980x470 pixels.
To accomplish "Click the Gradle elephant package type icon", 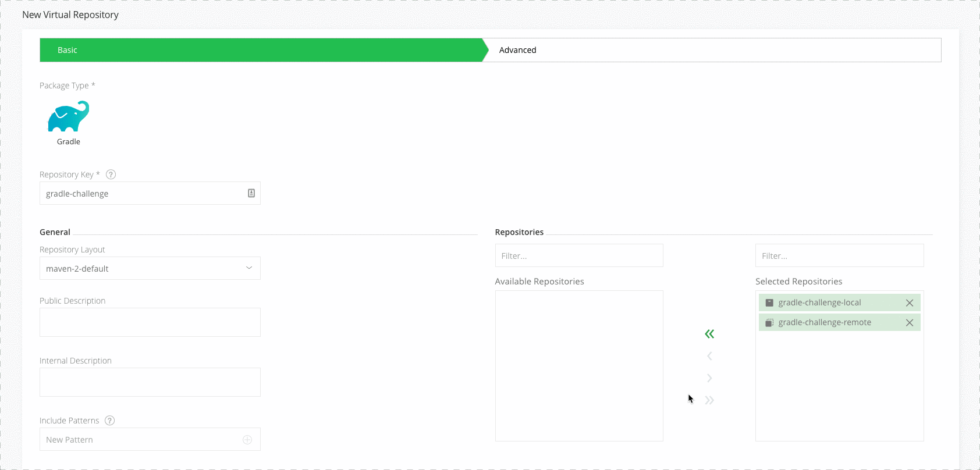I will coord(69,116).
